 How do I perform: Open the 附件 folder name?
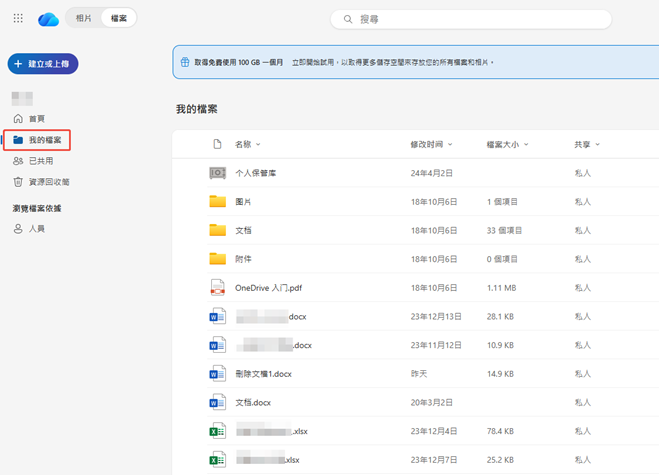point(243,259)
